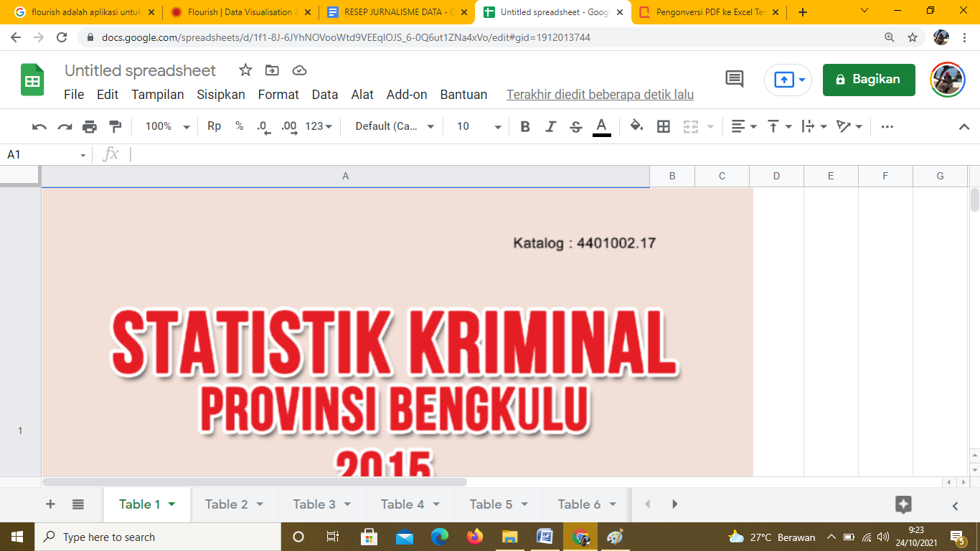
Task: Click the Print icon
Action: (x=90, y=127)
